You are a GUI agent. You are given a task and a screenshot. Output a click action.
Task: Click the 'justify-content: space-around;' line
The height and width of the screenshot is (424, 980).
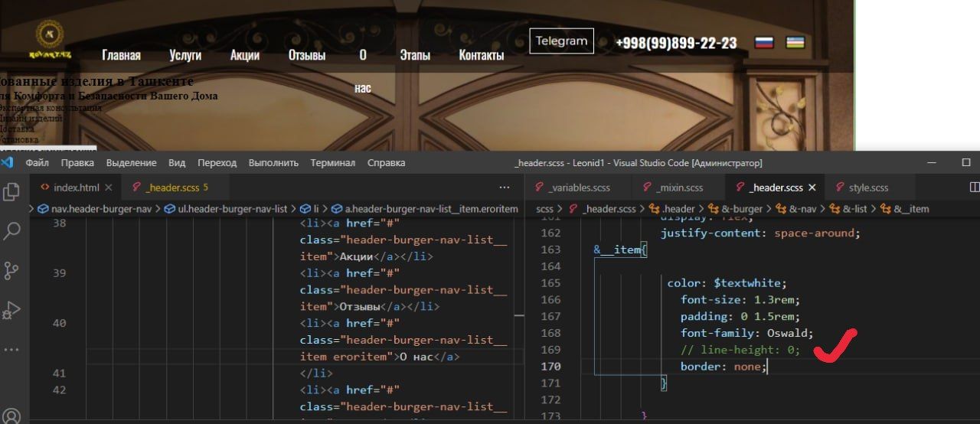click(x=760, y=233)
